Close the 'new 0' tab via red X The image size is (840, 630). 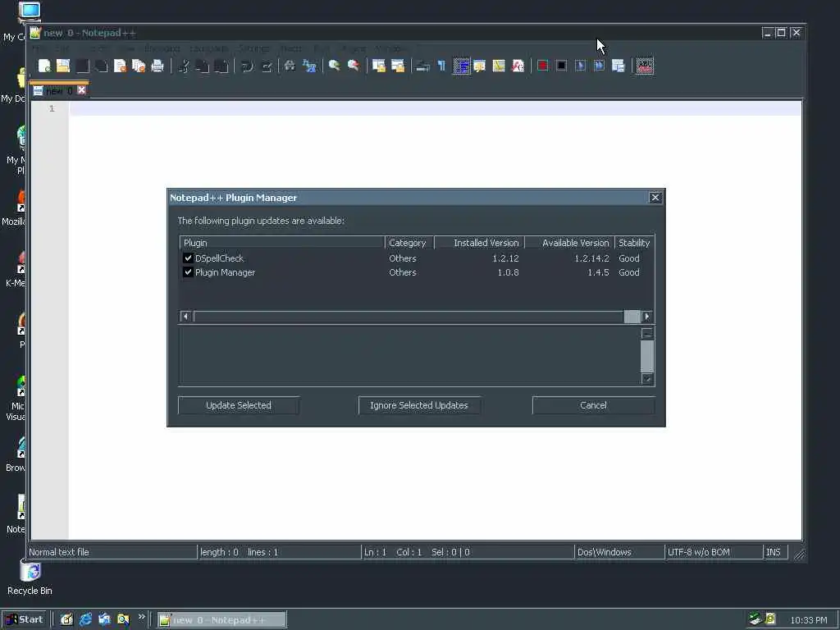coord(81,90)
